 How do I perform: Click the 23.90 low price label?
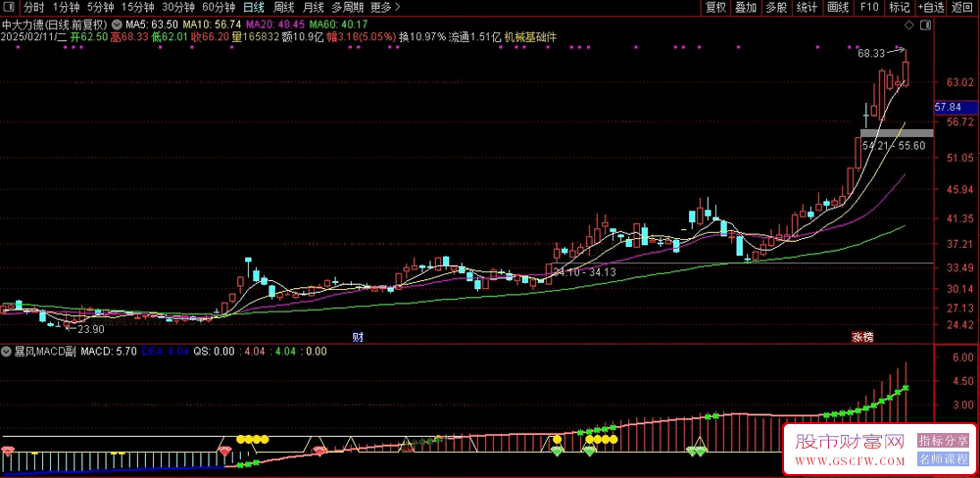90,329
